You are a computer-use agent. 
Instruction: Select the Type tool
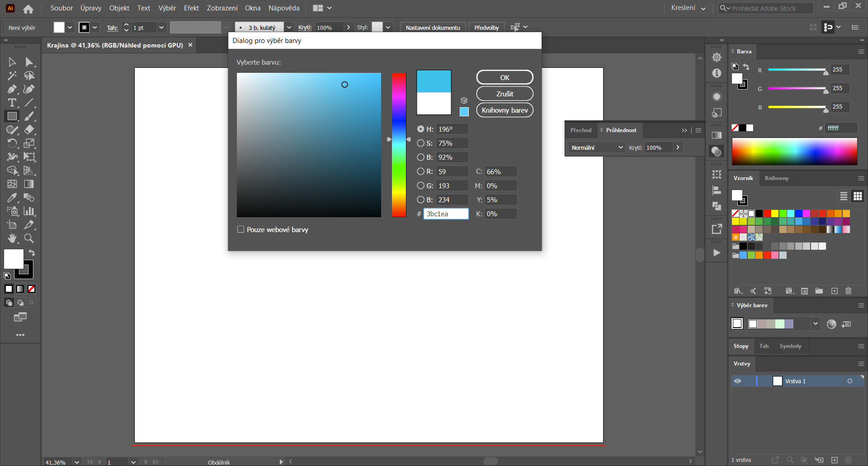pos(12,103)
